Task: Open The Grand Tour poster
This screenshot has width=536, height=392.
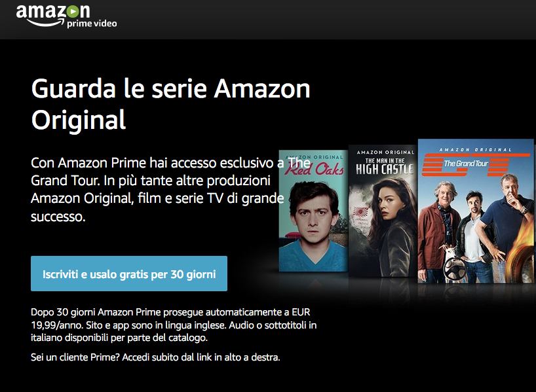Action: [476, 211]
